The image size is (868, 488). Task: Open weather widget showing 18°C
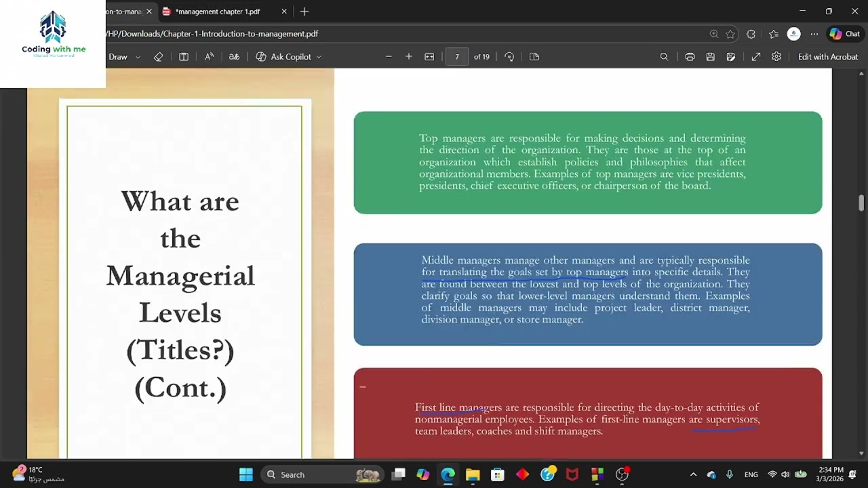(x=38, y=474)
